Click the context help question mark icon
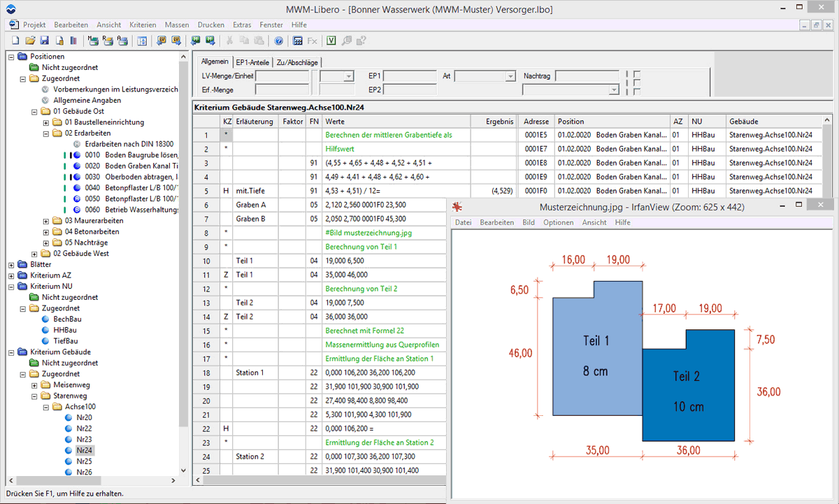This screenshot has height=504, width=839. [360, 41]
